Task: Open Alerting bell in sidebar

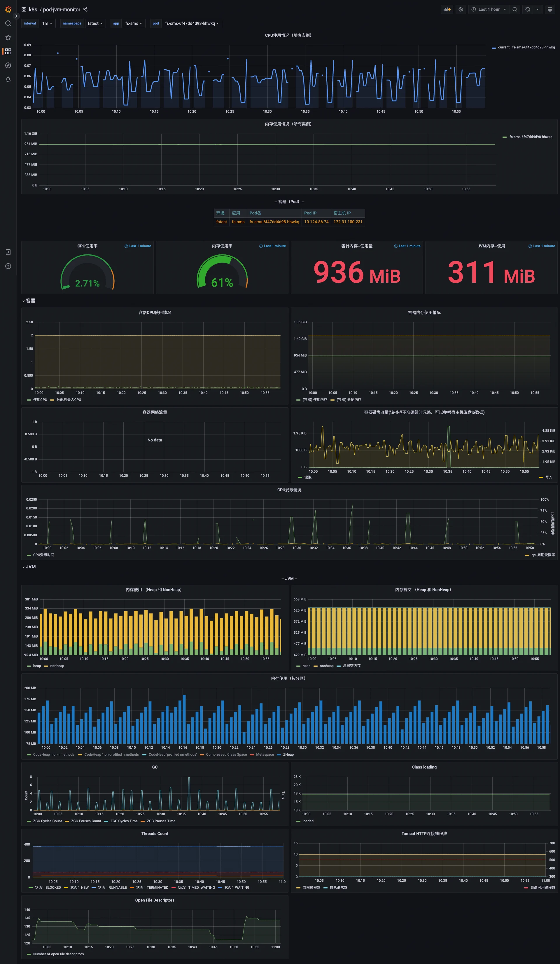Action: click(8, 80)
